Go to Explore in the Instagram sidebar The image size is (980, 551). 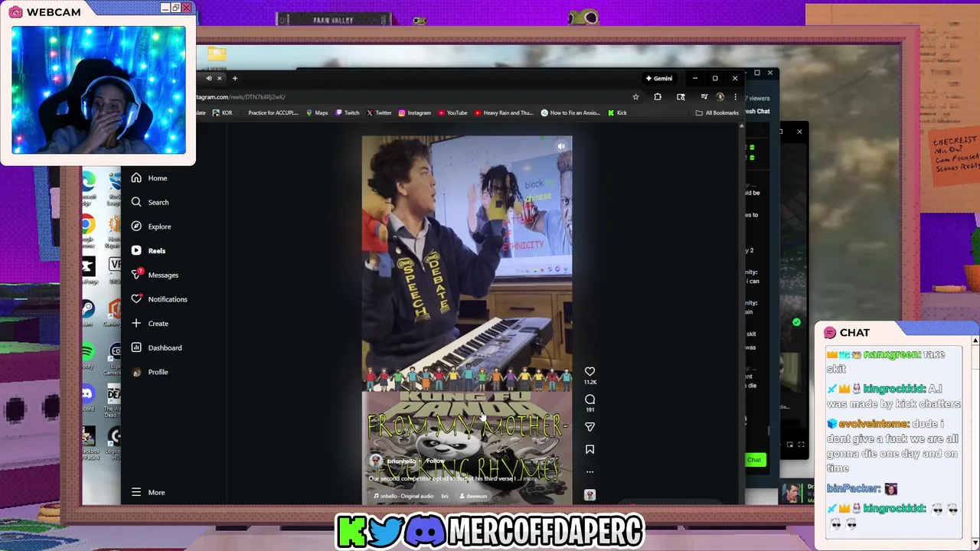(151, 227)
